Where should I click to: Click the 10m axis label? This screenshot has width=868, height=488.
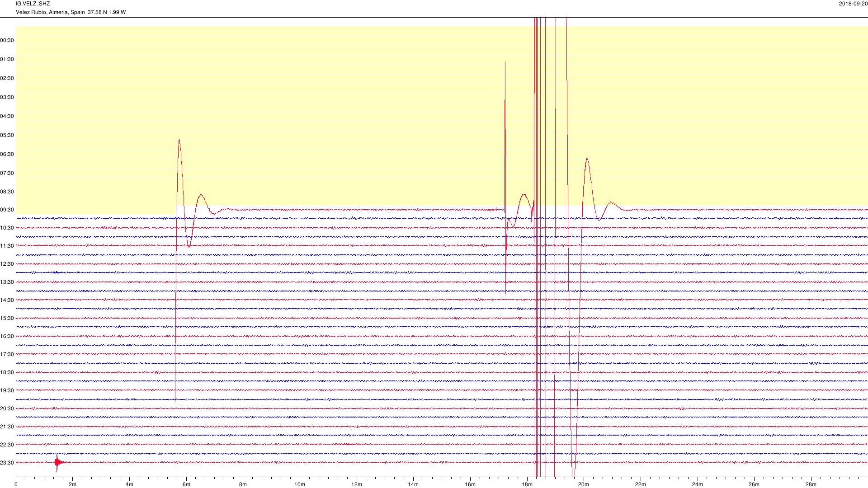300,484
